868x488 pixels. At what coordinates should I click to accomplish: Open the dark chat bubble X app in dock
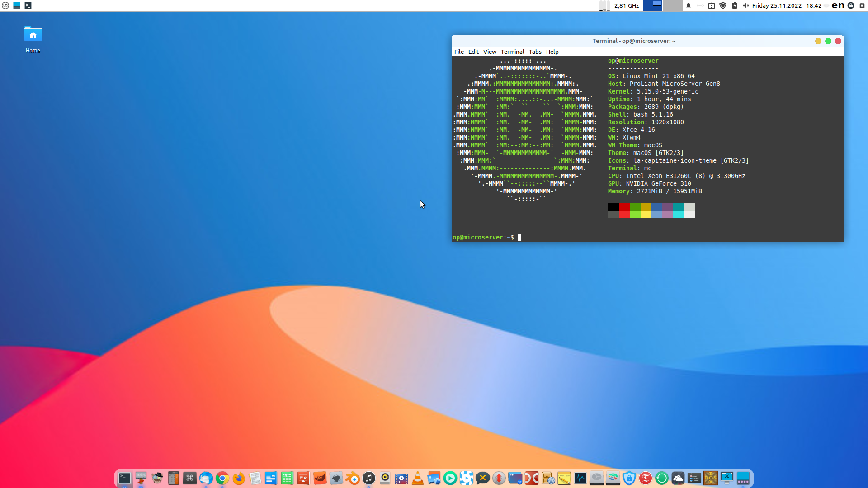click(483, 478)
